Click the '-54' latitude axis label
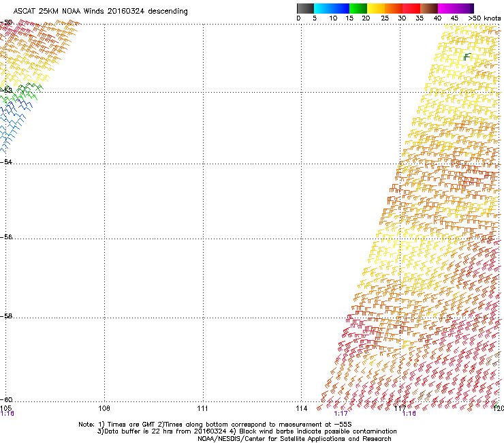This screenshot has width=504, height=443. coord(6,162)
